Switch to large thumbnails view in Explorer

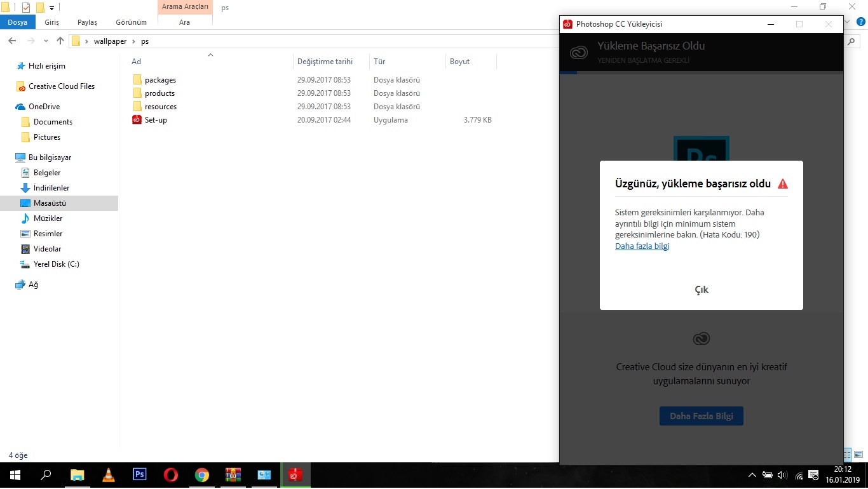coord(857,455)
